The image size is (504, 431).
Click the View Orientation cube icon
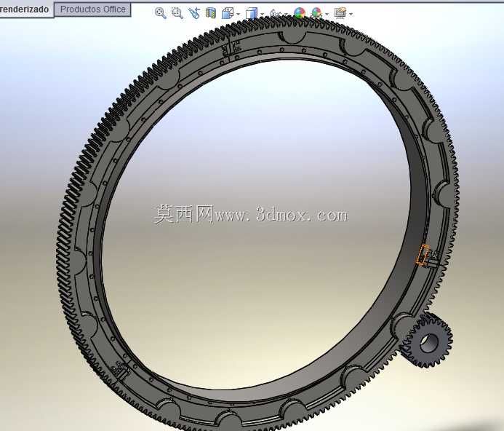pyautogui.click(x=228, y=13)
